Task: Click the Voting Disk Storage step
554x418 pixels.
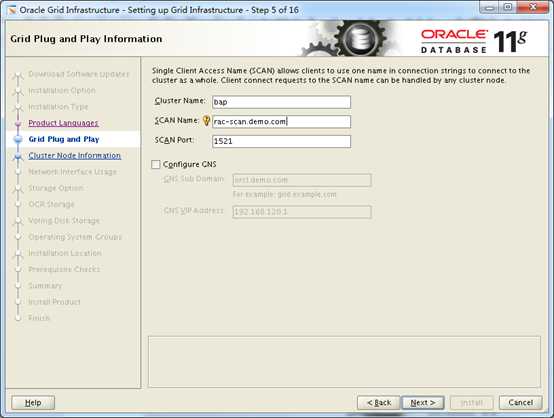Action: tap(64, 220)
